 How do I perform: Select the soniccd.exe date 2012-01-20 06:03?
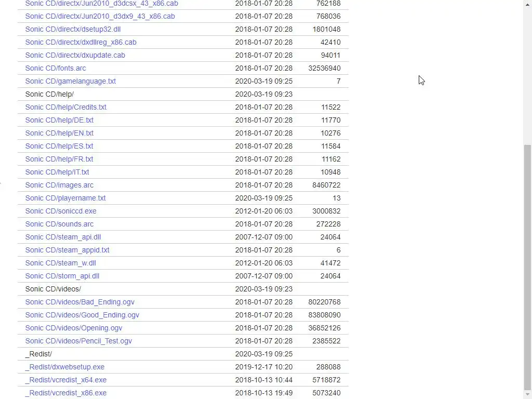(263, 211)
